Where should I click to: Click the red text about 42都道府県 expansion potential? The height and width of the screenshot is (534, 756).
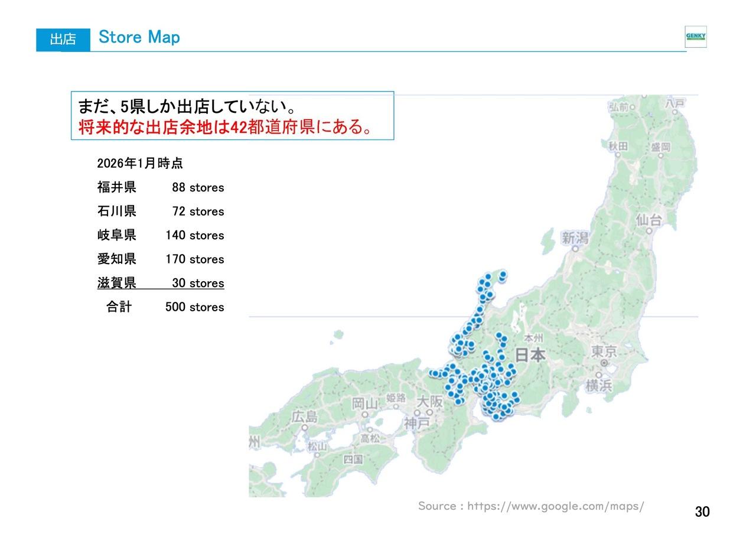click(223, 125)
